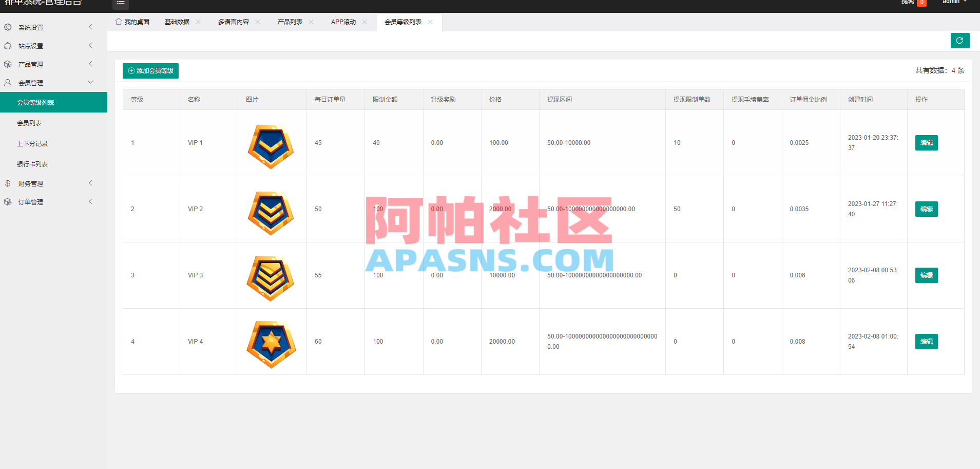Switch to the APP滚动 tab
The width and height of the screenshot is (980, 469).
click(343, 22)
